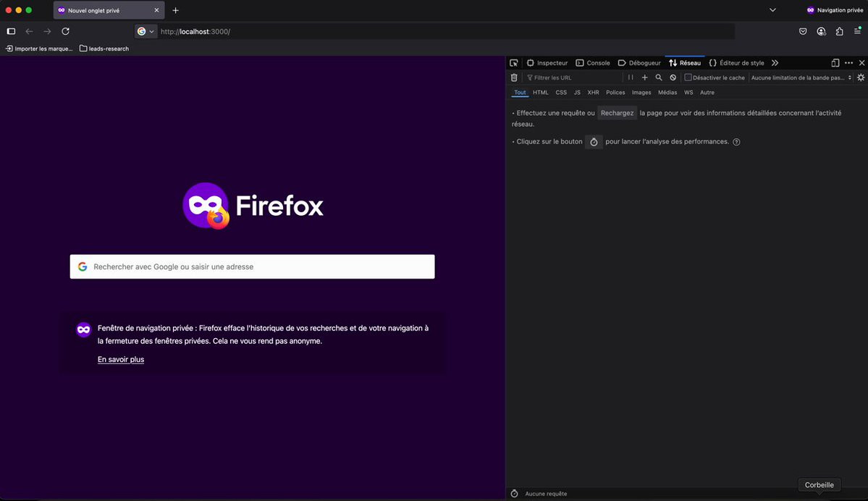This screenshot has height=501, width=868.
Task: Open the Éditeur de style tab
Action: point(737,63)
